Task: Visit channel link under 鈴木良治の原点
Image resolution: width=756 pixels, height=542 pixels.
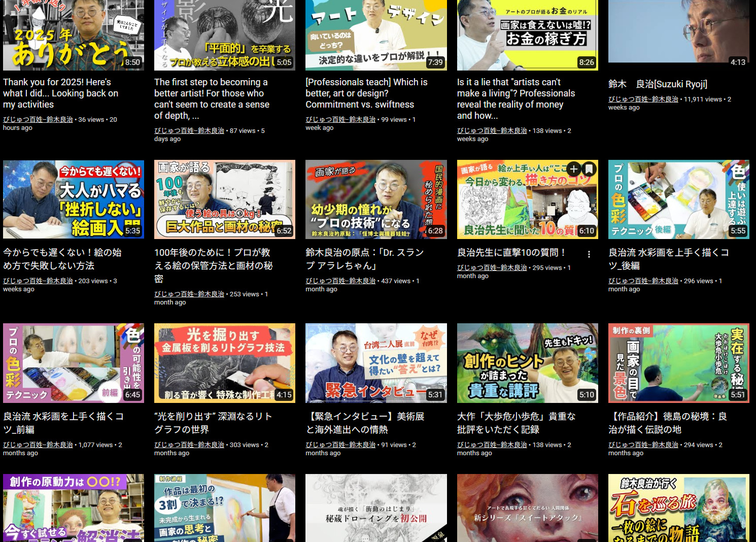Action: (340, 281)
